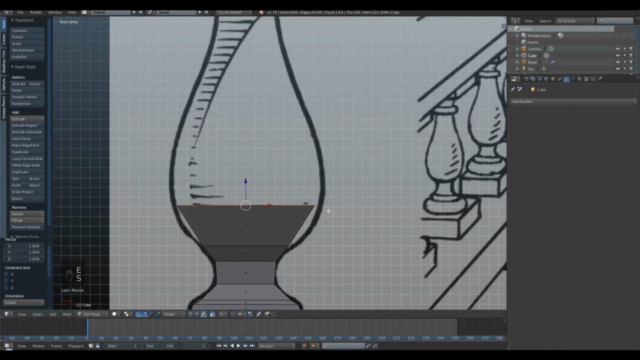Open the No Sync dropdown in timeline
The image size is (640, 360).
tap(276, 346)
